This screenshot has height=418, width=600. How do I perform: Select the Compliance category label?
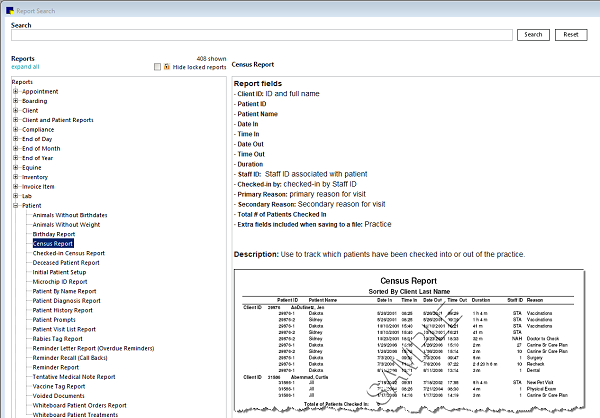38,129
